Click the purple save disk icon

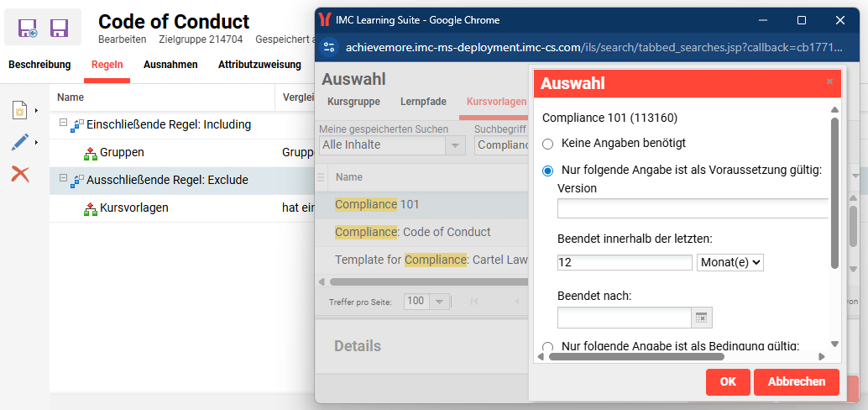click(x=59, y=29)
